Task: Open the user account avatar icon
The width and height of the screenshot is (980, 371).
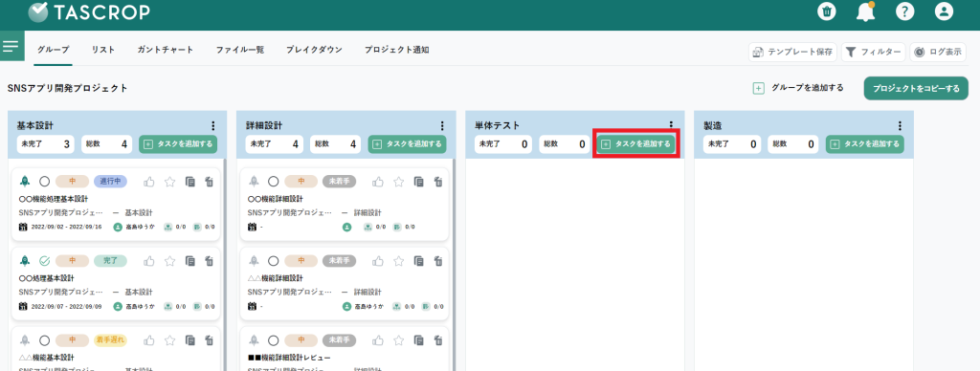Action: click(944, 11)
